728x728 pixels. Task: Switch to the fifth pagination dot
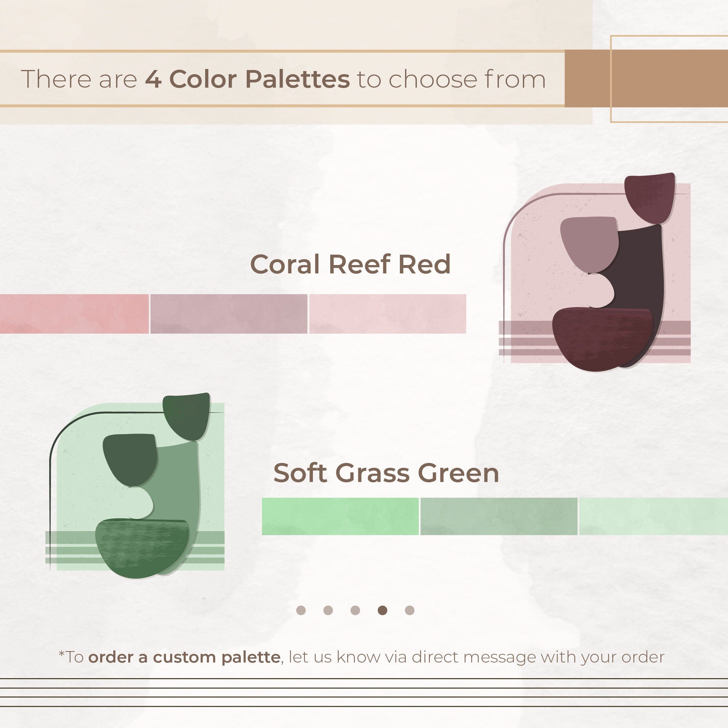[410, 611]
